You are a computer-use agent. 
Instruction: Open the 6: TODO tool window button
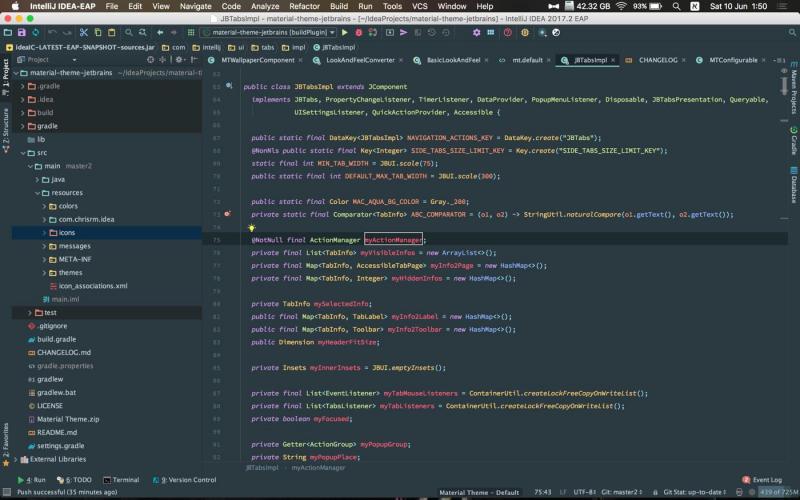tap(74, 480)
